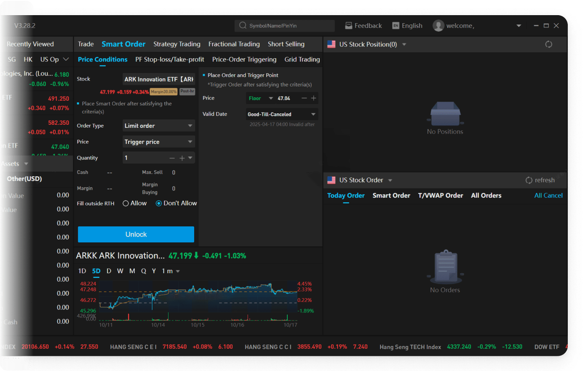Click the Margin 30.00% badge

coord(164,91)
